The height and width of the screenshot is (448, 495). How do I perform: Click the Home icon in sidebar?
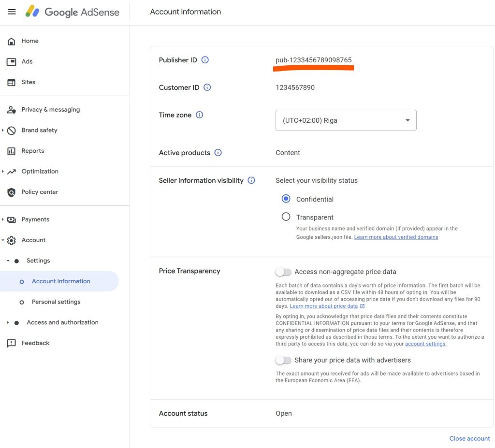tap(11, 42)
